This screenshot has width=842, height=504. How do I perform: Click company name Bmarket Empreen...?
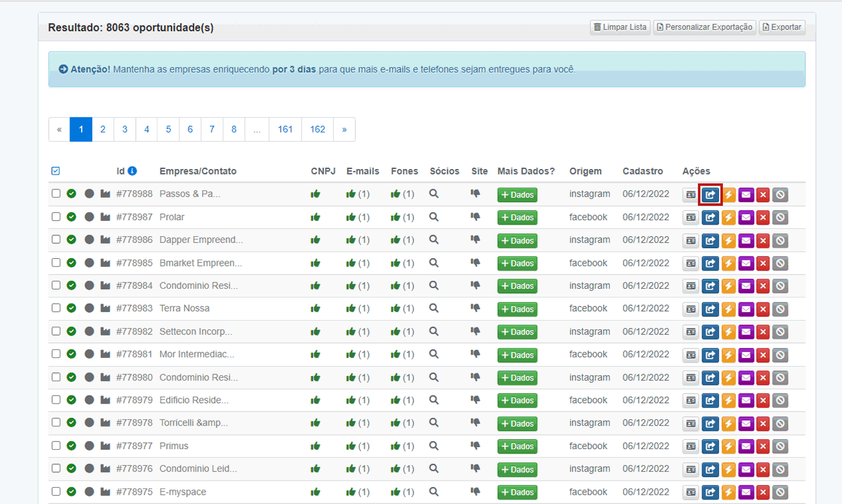(201, 263)
